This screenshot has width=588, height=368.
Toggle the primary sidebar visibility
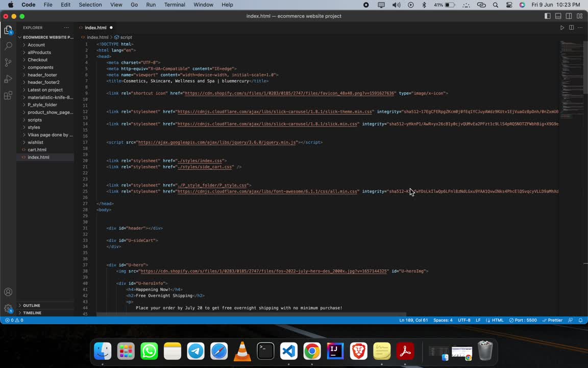[548, 16]
